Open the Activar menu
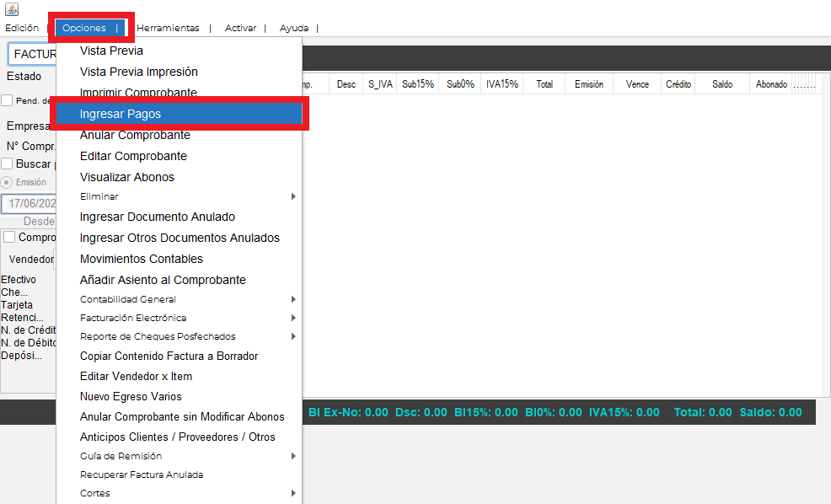831x504 pixels. tap(240, 28)
